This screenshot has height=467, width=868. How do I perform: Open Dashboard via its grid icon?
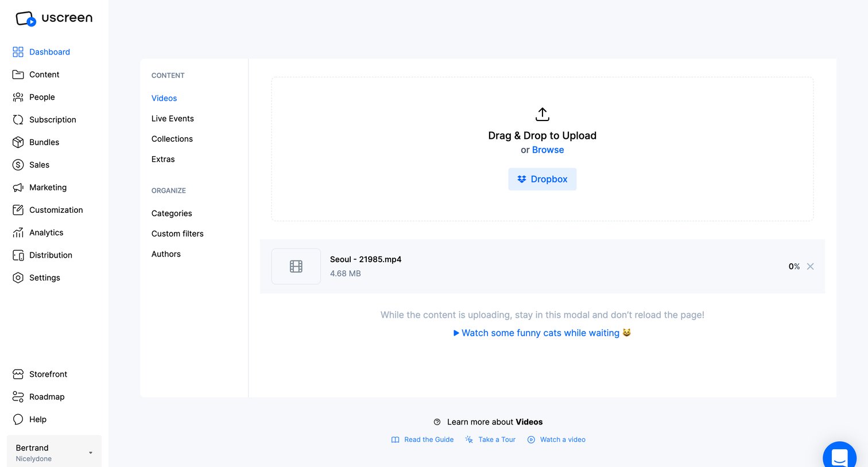(18, 52)
